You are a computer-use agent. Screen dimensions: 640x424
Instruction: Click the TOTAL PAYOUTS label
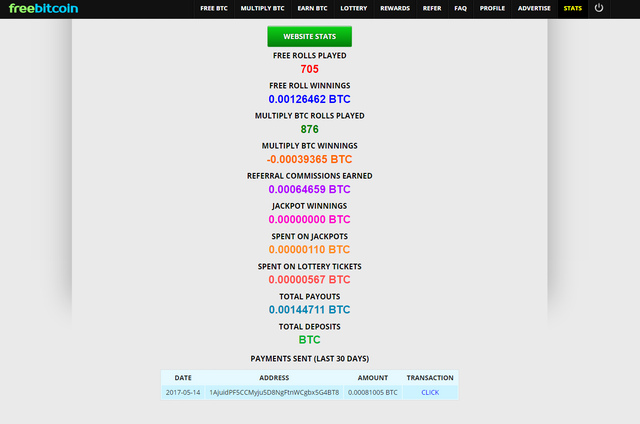click(x=309, y=297)
